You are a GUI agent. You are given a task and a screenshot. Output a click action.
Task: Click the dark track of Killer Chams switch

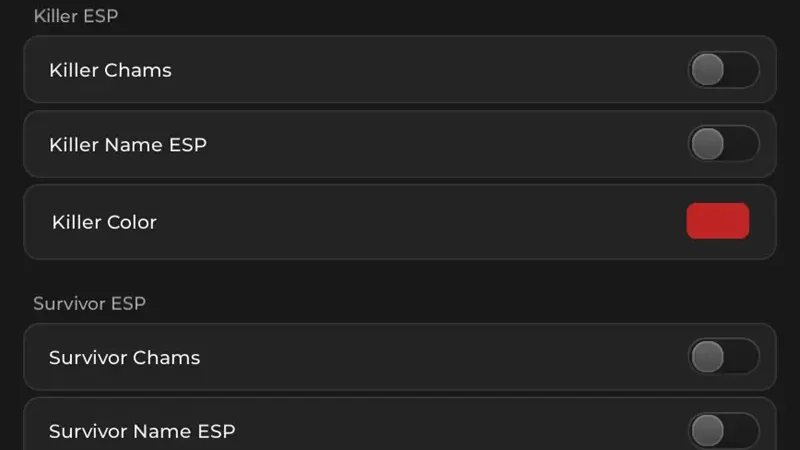[x=741, y=69]
